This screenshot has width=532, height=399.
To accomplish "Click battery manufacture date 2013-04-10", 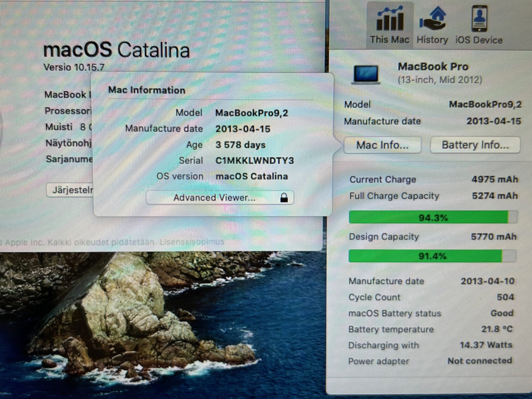I will tap(488, 281).
